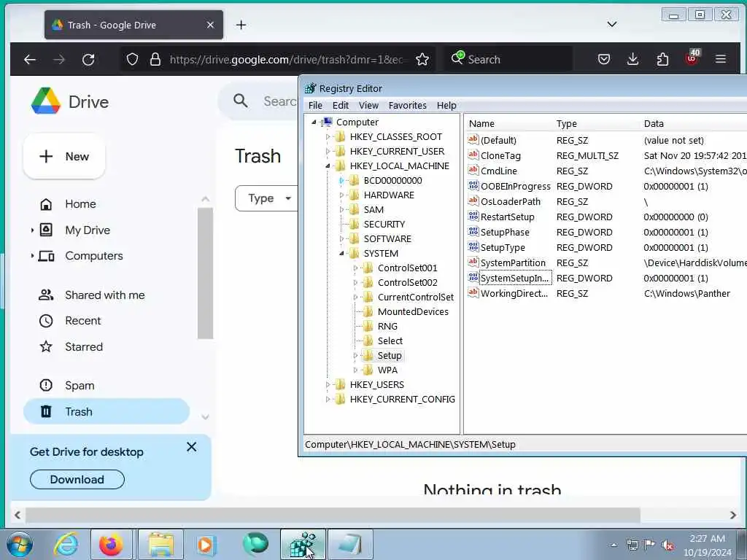Image resolution: width=747 pixels, height=560 pixels.
Task: Select the OOBEInProgress DWORD value
Action: tap(516, 186)
